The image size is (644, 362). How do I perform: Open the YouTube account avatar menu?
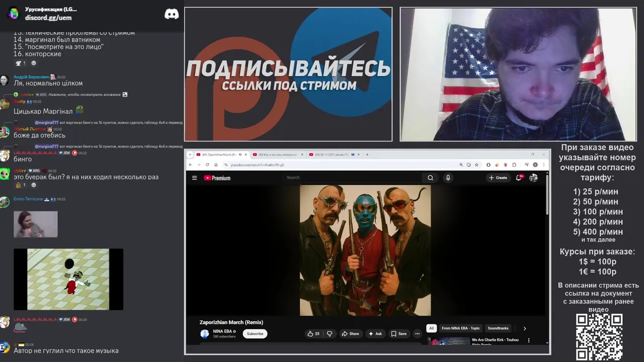coord(533,177)
